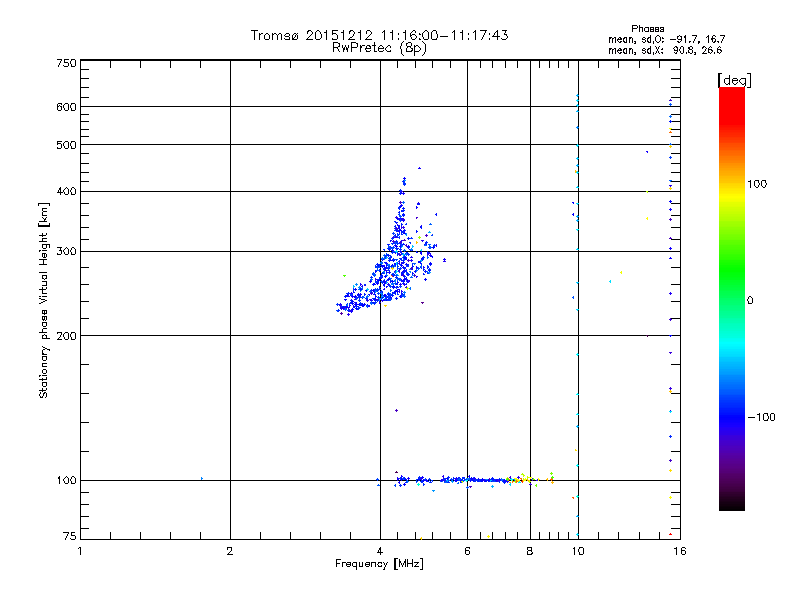Click the y-axis tick label '200'

click(66, 336)
